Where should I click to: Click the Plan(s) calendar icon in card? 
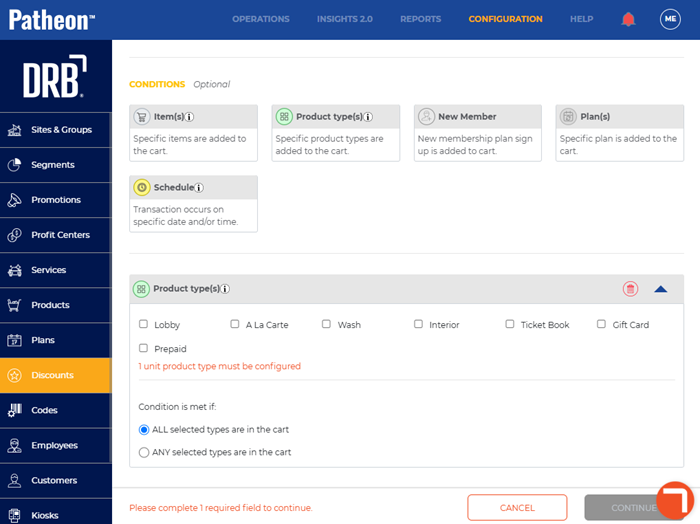(x=568, y=116)
